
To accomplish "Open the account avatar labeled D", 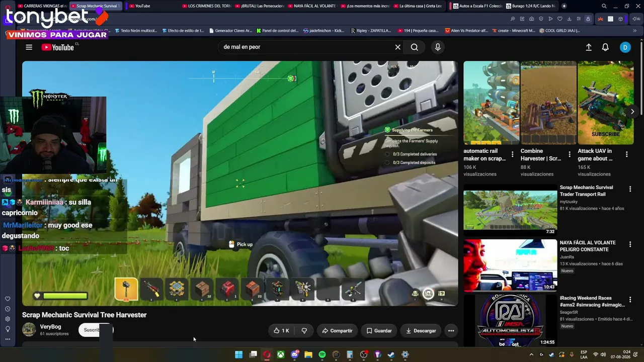I will (x=625, y=47).
